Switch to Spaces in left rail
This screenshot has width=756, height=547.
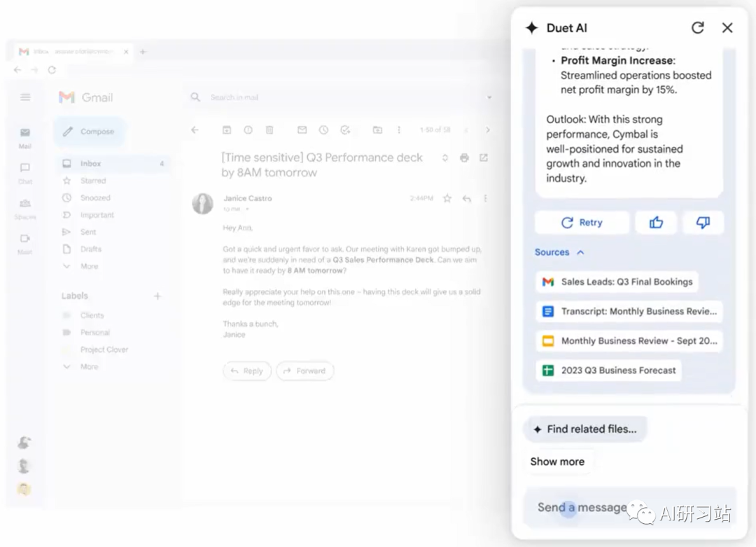point(25,209)
